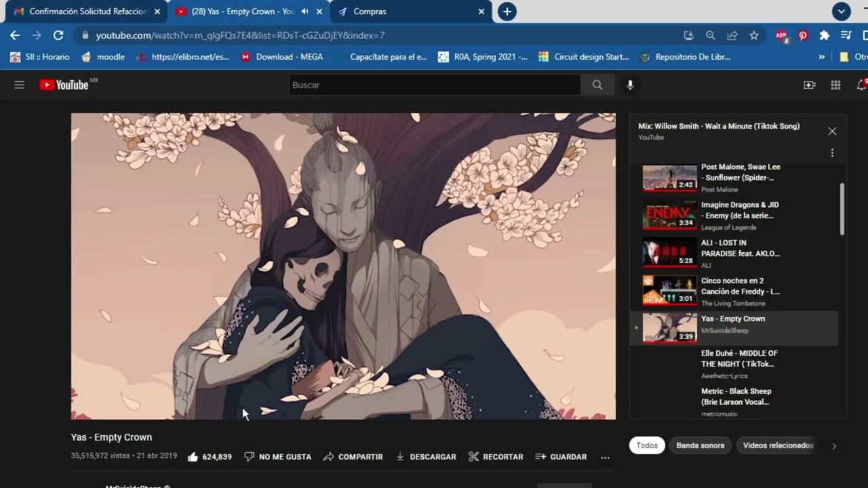
Task: Click the share page icon in address bar
Action: [x=732, y=35]
